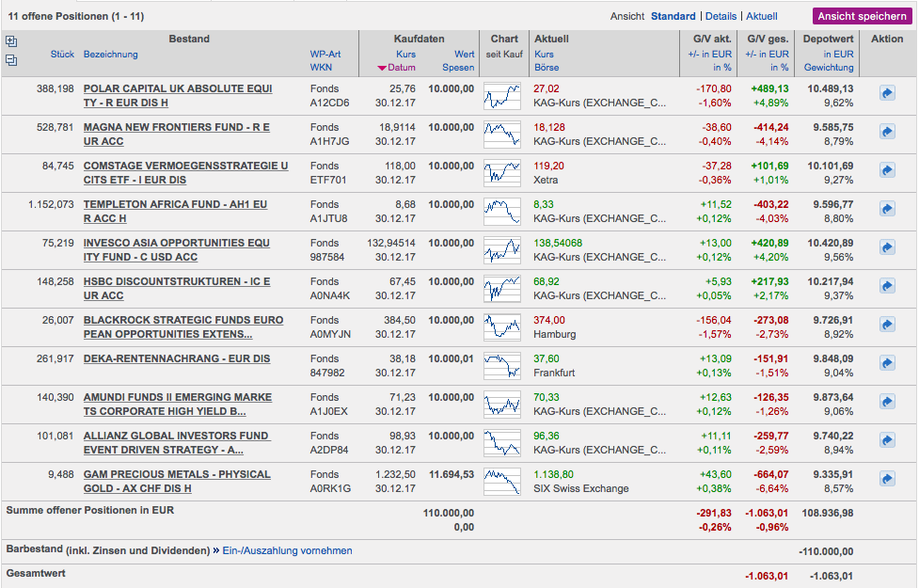Click action icon for Polar Capital row
This screenshot has width=919, height=588.
(x=886, y=94)
